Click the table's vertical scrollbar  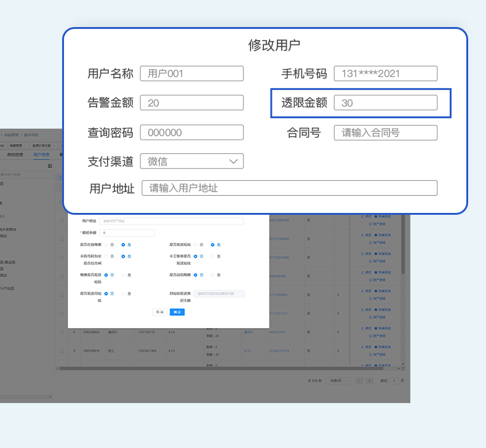click(404, 246)
